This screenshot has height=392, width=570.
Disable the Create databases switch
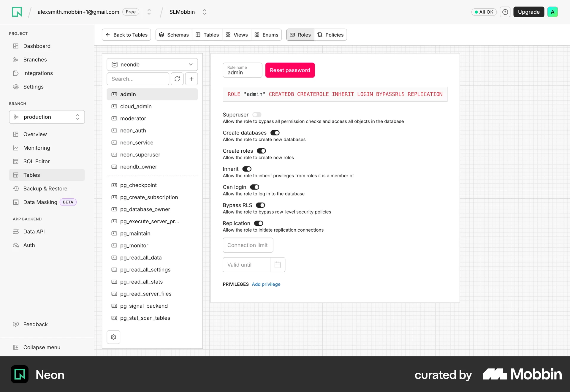(x=275, y=133)
